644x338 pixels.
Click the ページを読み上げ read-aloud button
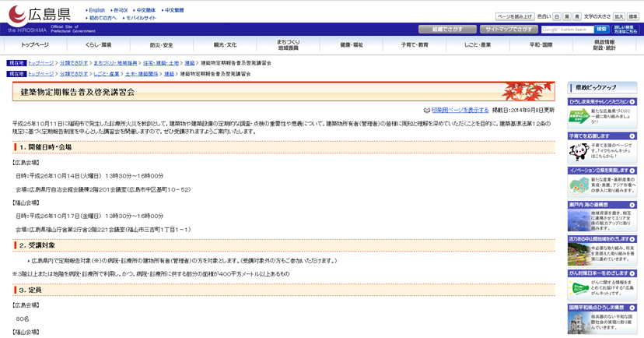[x=515, y=17]
